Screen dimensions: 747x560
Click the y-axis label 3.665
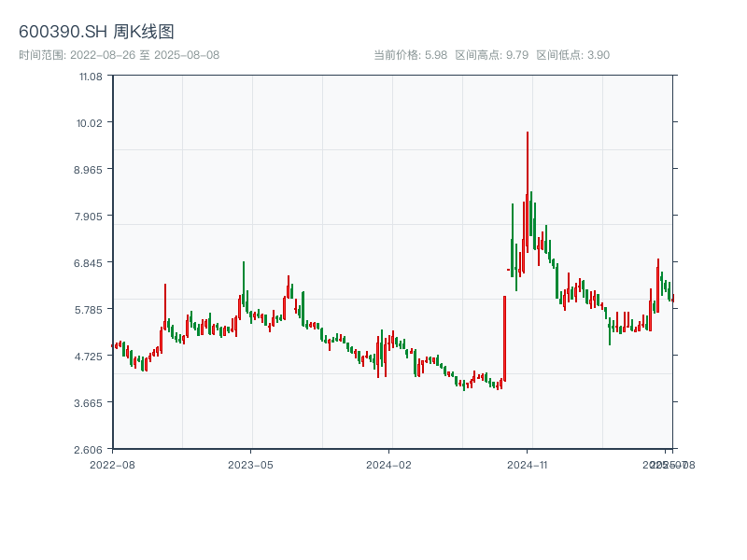[88, 403]
